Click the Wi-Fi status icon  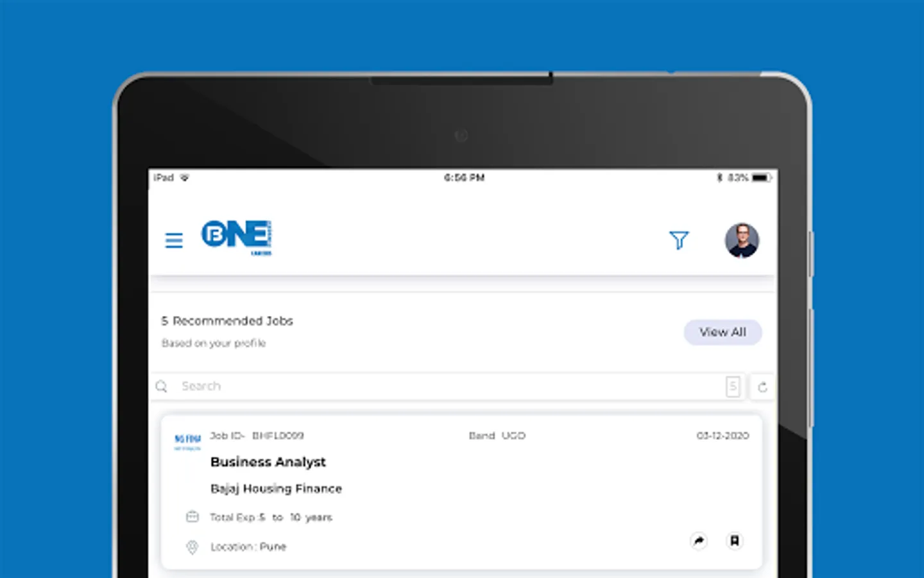click(185, 177)
